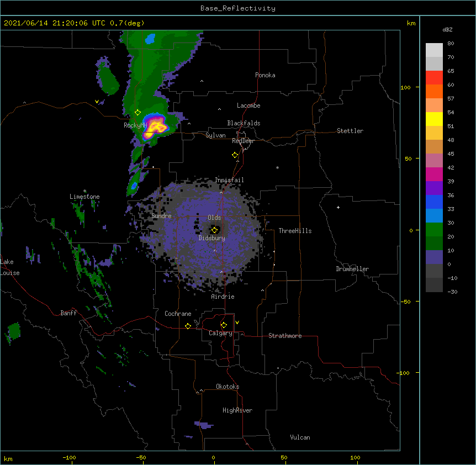Click the Ponoka city label
The image size is (476, 465).
tap(265, 75)
